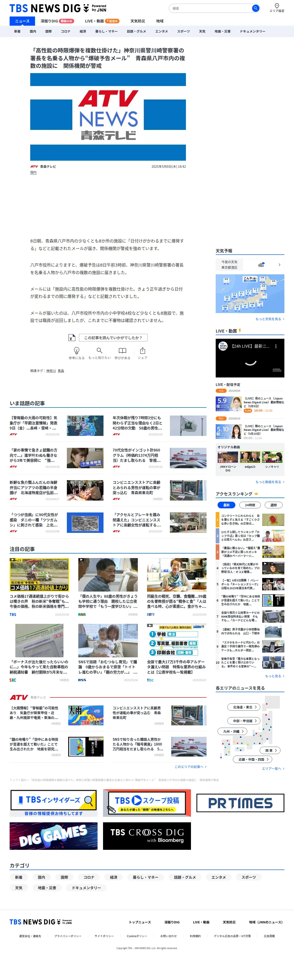The image size is (294, 980).
Task: Open the コロナ submenu item
Action: pyautogui.click(x=65, y=32)
